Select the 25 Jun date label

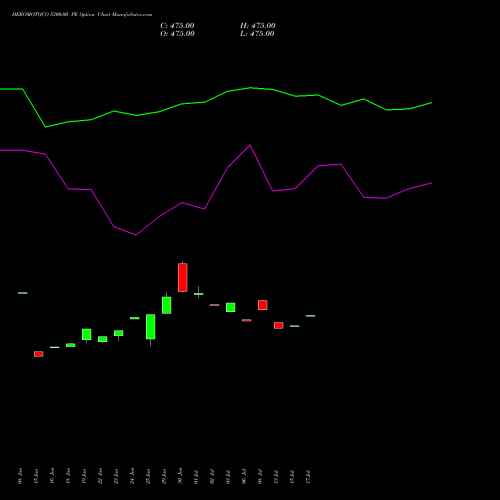(x=148, y=476)
